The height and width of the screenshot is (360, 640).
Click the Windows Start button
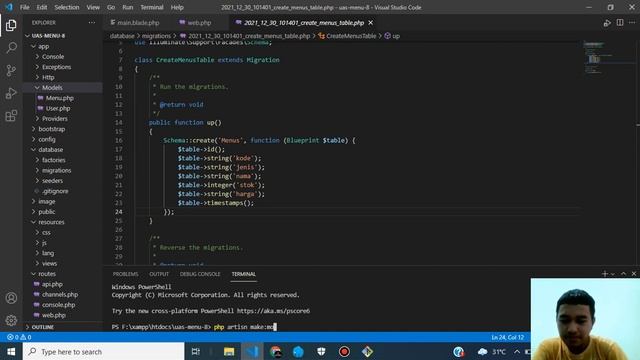pos(11,351)
